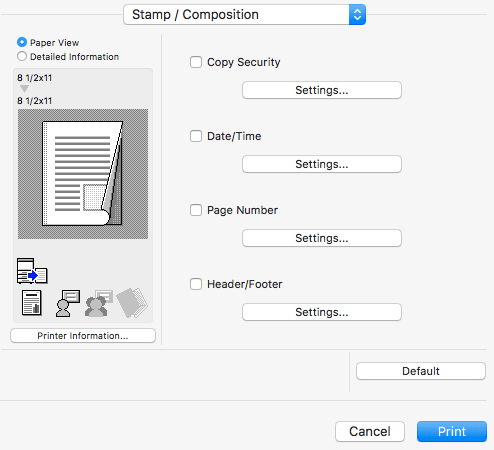Open Page Number Settings button
The width and height of the screenshot is (494, 450).
[x=322, y=238]
